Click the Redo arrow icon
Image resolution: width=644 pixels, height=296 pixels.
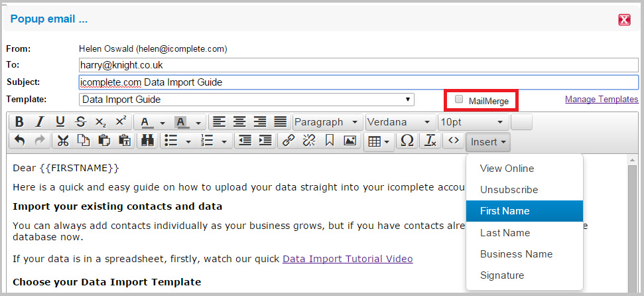pos(40,141)
